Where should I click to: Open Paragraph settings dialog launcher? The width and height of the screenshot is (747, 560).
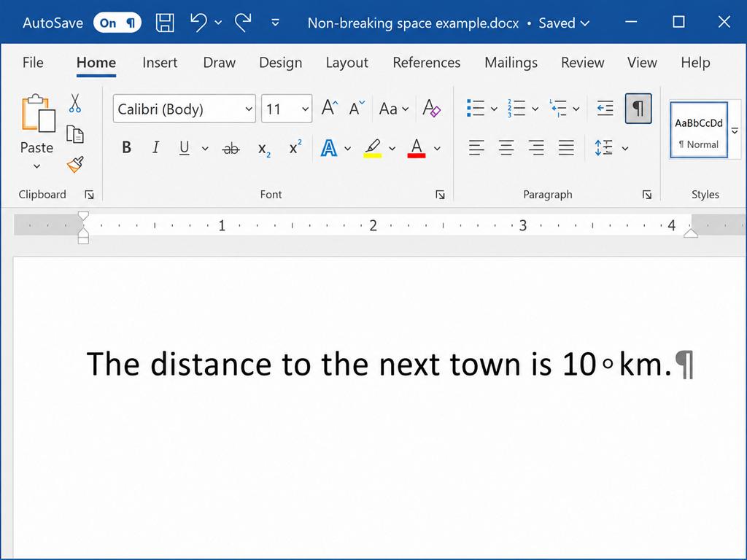(x=646, y=194)
